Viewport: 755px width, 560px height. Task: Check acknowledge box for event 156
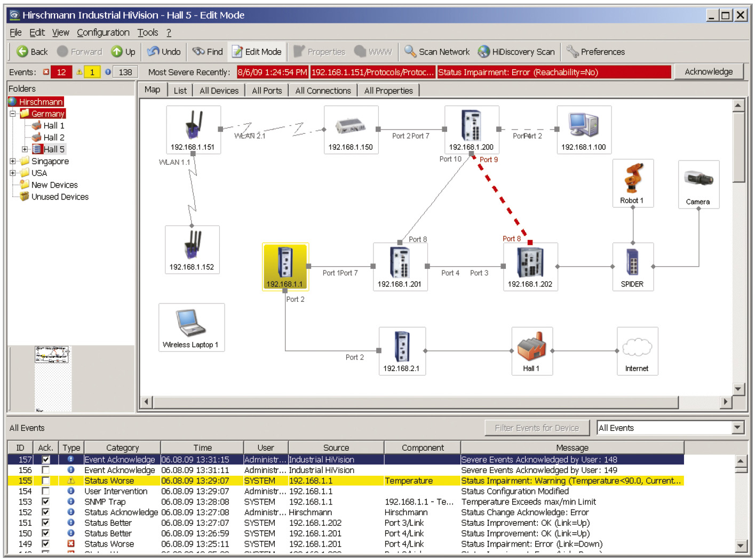[x=46, y=470]
